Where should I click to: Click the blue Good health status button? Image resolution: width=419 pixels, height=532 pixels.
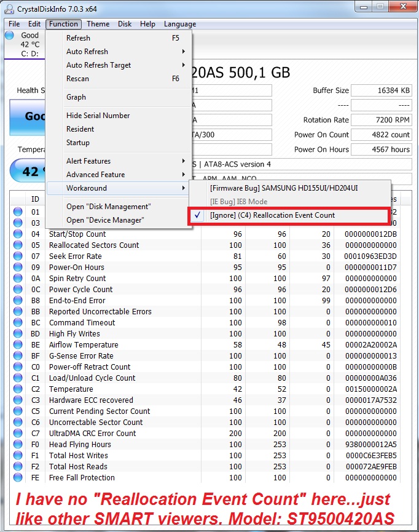point(28,117)
